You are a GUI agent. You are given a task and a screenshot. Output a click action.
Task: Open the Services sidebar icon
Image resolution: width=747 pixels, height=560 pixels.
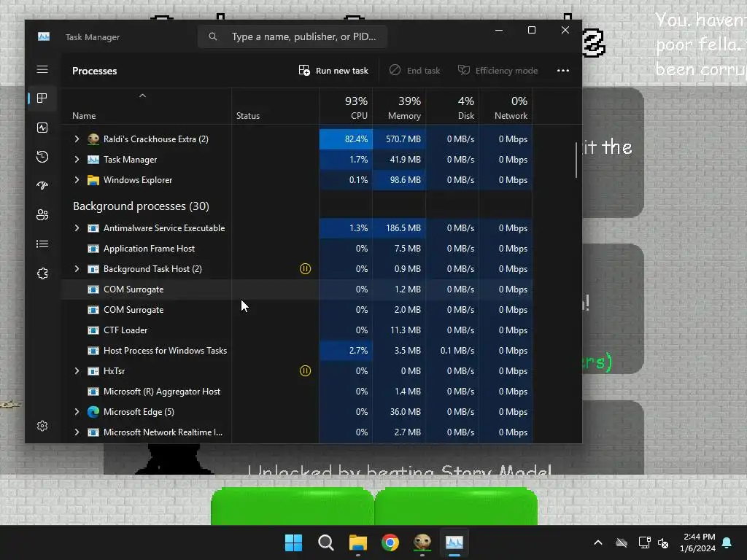pos(42,273)
